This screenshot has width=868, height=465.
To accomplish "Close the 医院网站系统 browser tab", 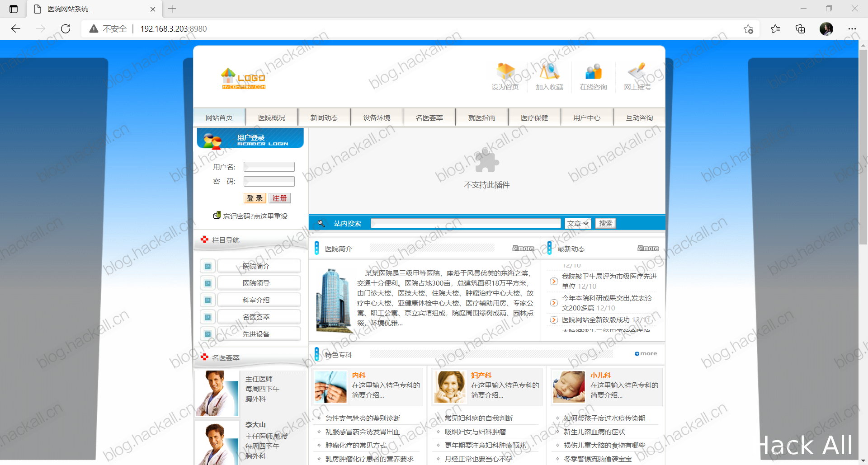I will 153,9.
